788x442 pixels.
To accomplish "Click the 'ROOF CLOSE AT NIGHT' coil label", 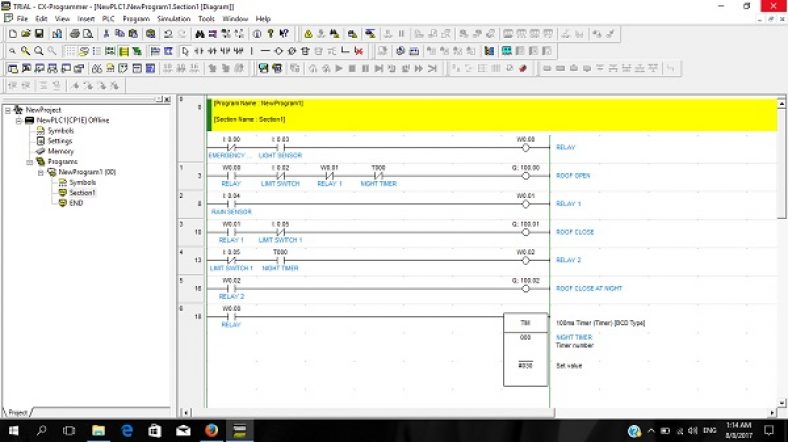I will [x=589, y=288].
